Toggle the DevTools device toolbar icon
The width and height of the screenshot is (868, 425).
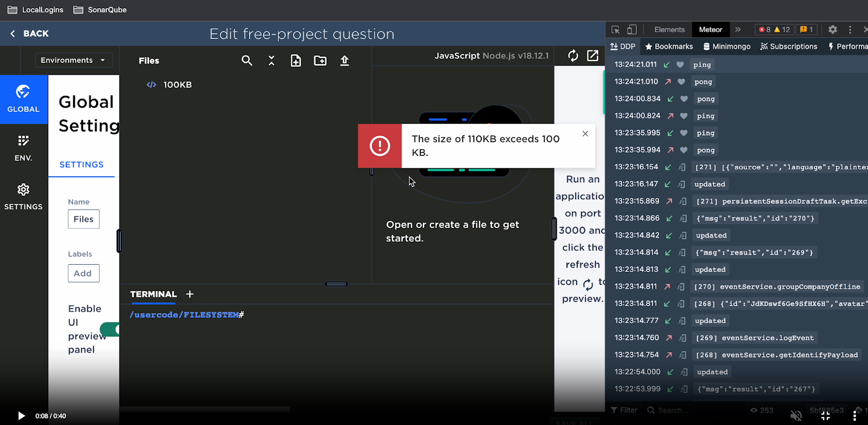[x=632, y=30]
